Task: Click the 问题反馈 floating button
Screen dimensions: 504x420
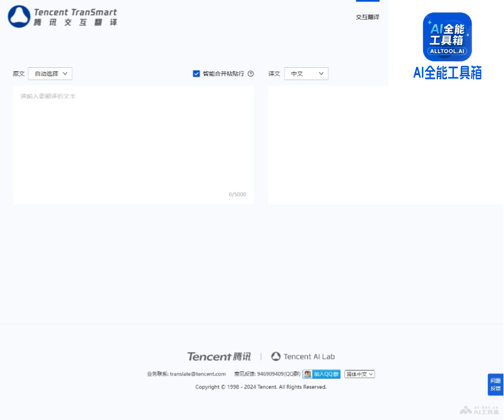Action: point(496,385)
